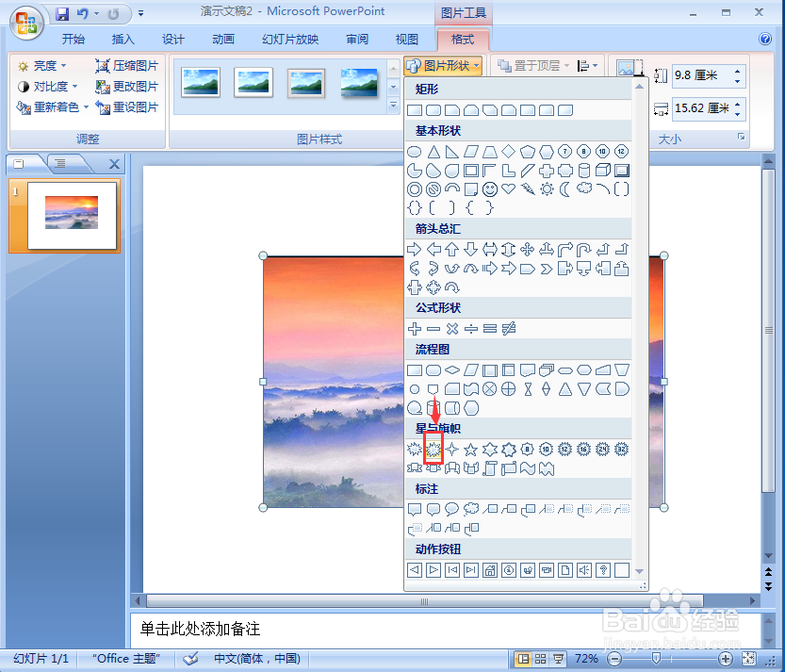Select the sound action button shape
785x672 pixels.
[583, 570]
